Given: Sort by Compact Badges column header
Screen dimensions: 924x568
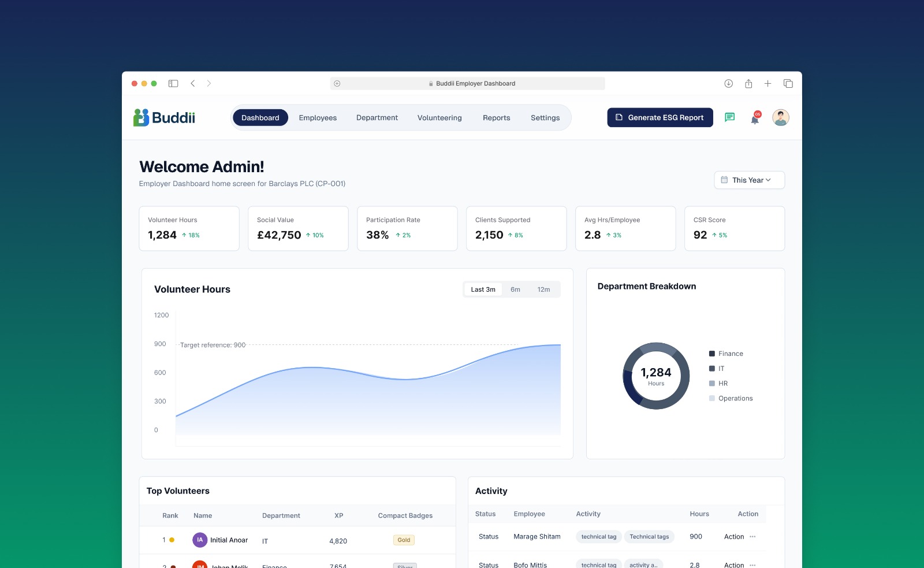Looking at the screenshot, I should tap(405, 515).
